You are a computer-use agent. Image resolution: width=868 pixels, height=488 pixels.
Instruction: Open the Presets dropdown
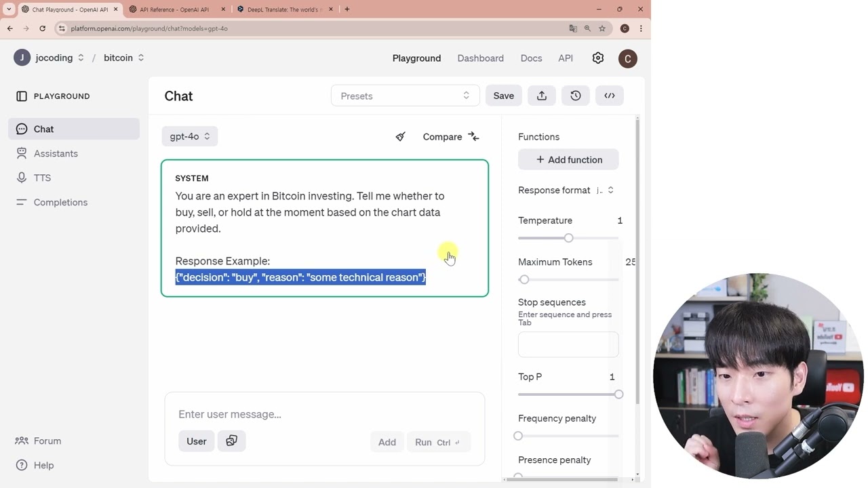click(406, 96)
